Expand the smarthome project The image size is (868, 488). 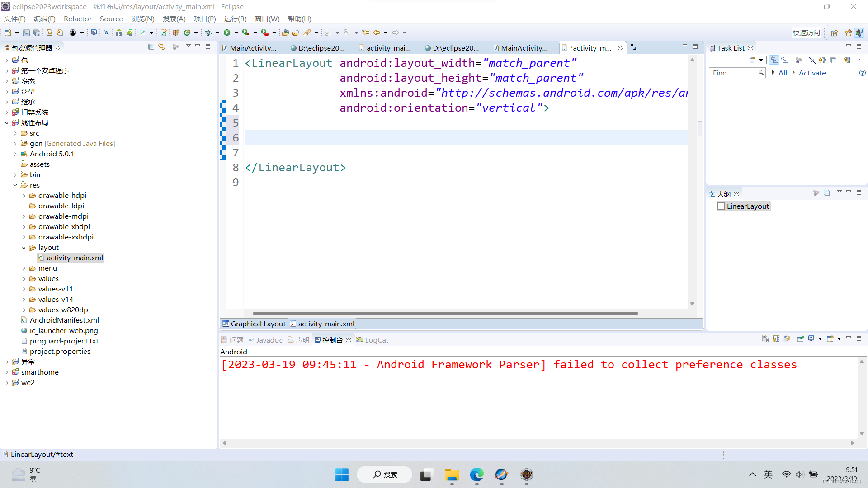tap(6, 372)
